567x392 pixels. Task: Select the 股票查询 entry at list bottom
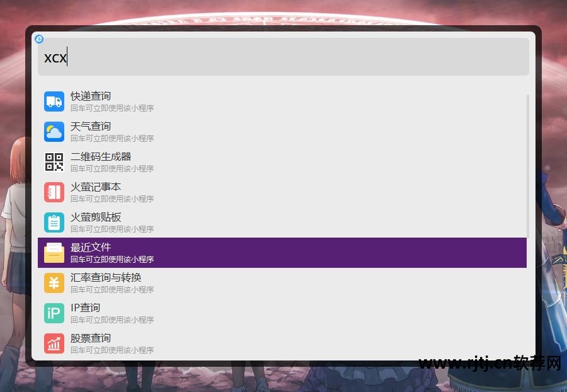point(189,343)
